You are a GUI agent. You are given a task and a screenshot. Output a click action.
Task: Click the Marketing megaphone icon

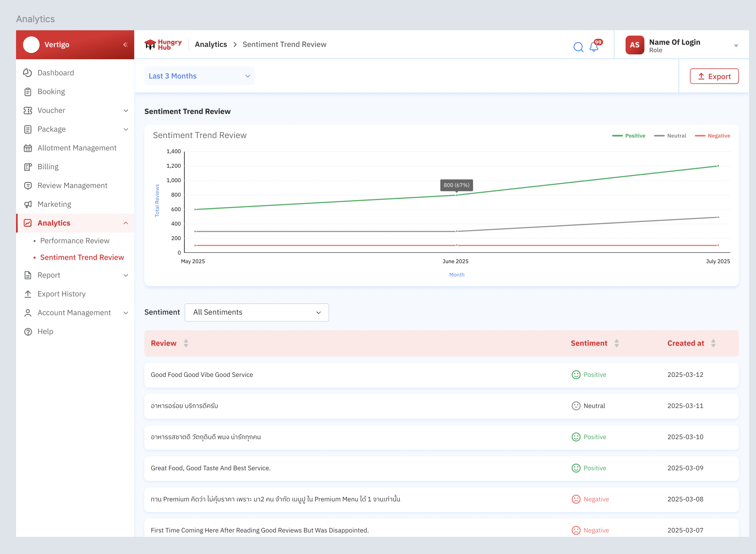click(x=28, y=204)
